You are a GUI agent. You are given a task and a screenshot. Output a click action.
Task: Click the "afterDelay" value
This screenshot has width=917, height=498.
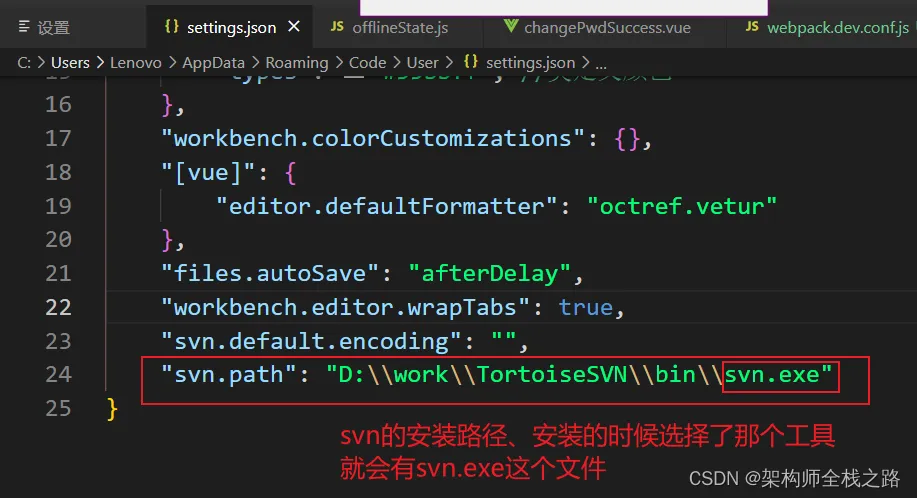(x=489, y=274)
